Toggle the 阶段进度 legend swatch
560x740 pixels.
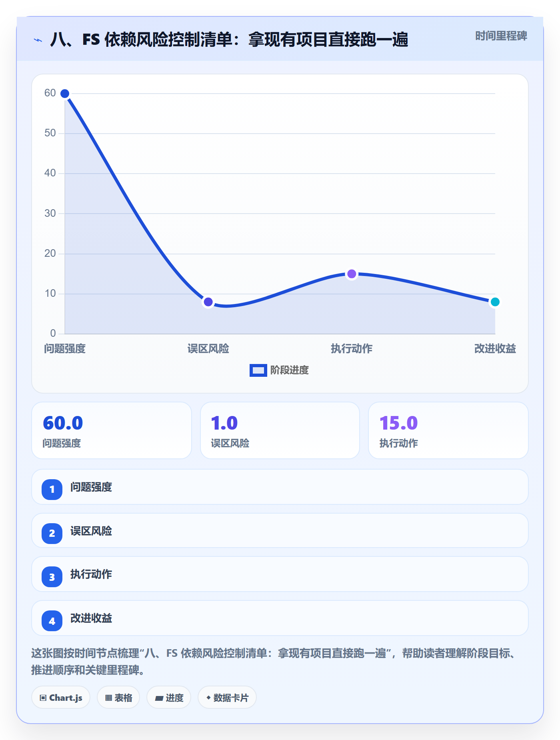[258, 370]
